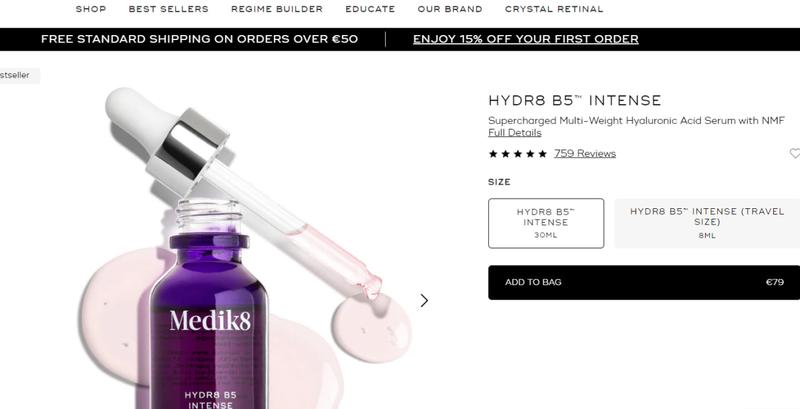The width and height of the screenshot is (800, 409).
Task: Click the free standard shipping banner text
Action: (199, 39)
